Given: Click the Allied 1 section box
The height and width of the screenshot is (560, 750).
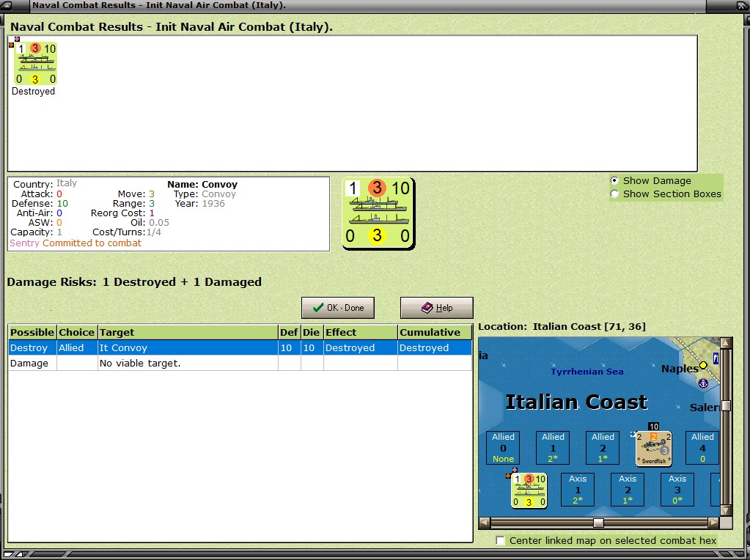Looking at the screenshot, I should (x=553, y=448).
